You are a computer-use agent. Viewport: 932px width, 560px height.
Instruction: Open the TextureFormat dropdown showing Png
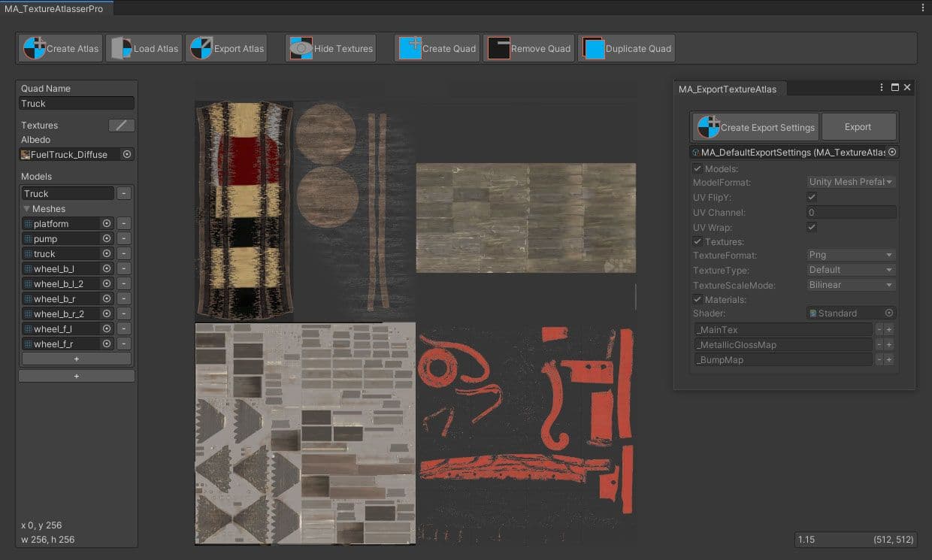pyautogui.click(x=850, y=256)
